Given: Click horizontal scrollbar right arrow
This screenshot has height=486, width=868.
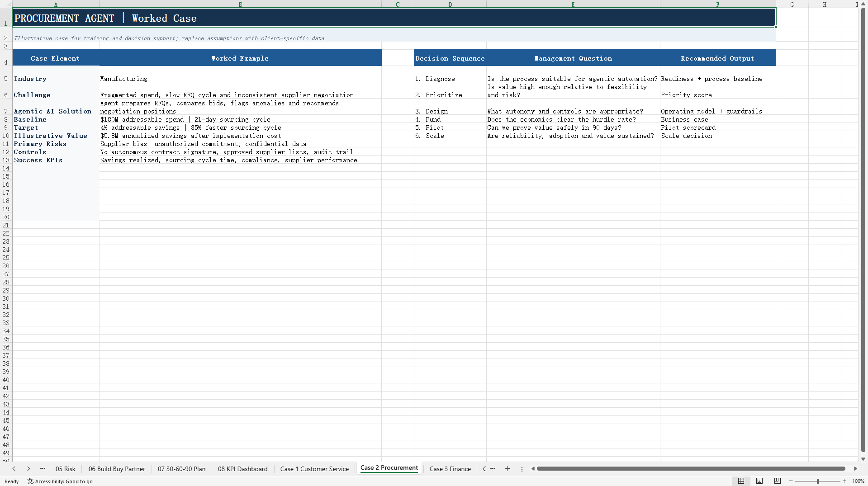Looking at the screenshot, I should pyautogui.click(x=855, y=469).
